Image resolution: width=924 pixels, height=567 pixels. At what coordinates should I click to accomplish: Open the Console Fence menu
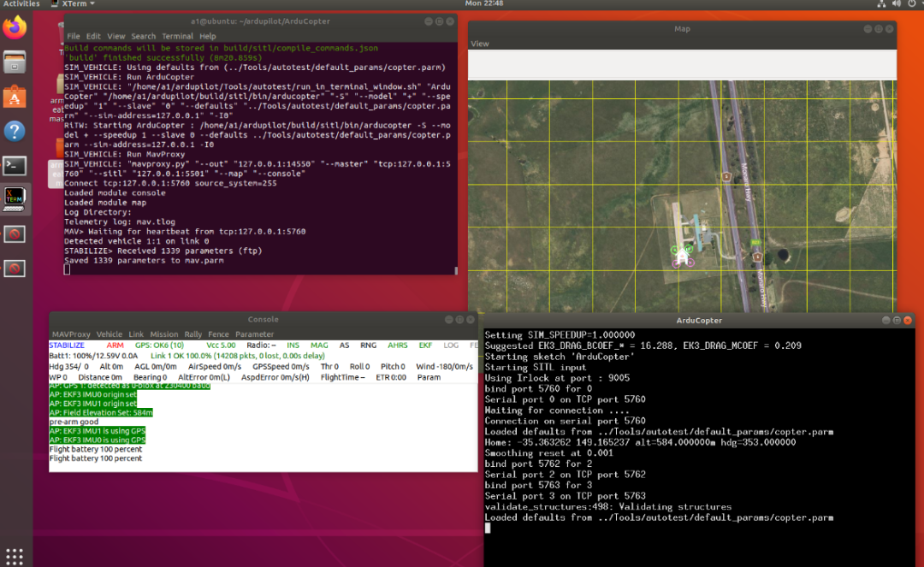point(219,334)
